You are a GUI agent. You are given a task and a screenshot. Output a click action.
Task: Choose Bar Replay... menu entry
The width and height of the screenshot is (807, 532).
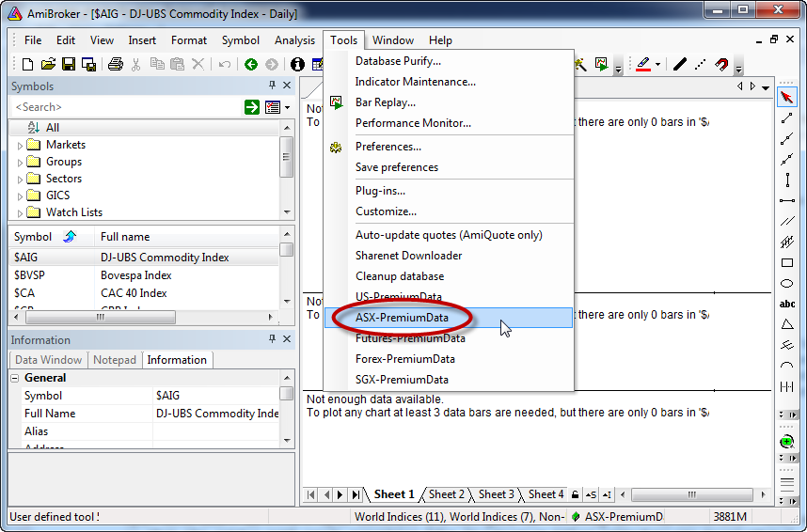pos(449,102)
